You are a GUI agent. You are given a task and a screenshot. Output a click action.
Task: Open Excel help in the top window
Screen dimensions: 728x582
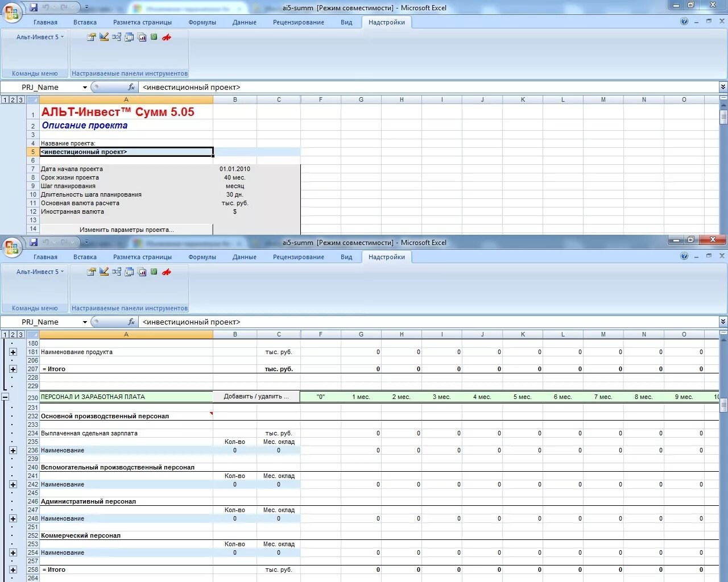[x=684, y=22]
